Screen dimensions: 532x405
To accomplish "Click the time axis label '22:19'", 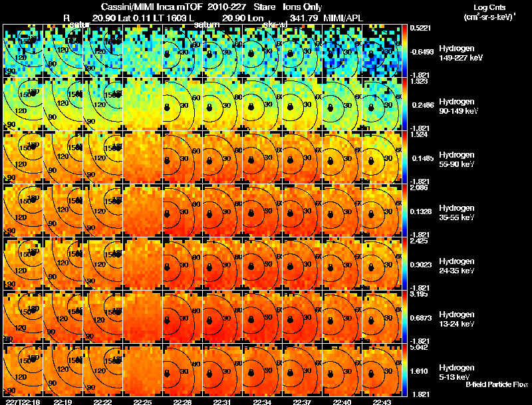I will (63, 402).
